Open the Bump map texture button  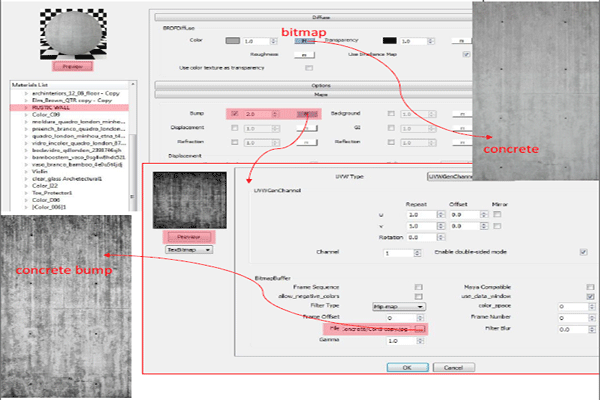(307, 114)
